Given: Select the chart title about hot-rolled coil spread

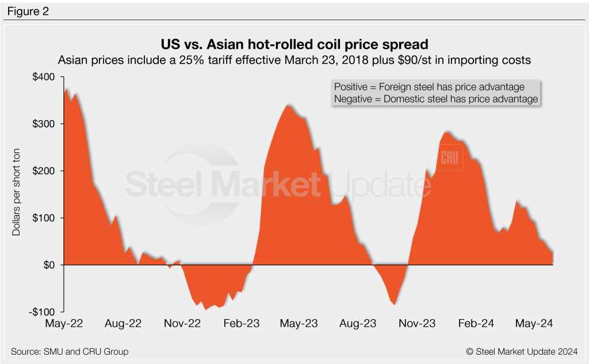Looking at the screenshot, I should (x=294, y=44).
